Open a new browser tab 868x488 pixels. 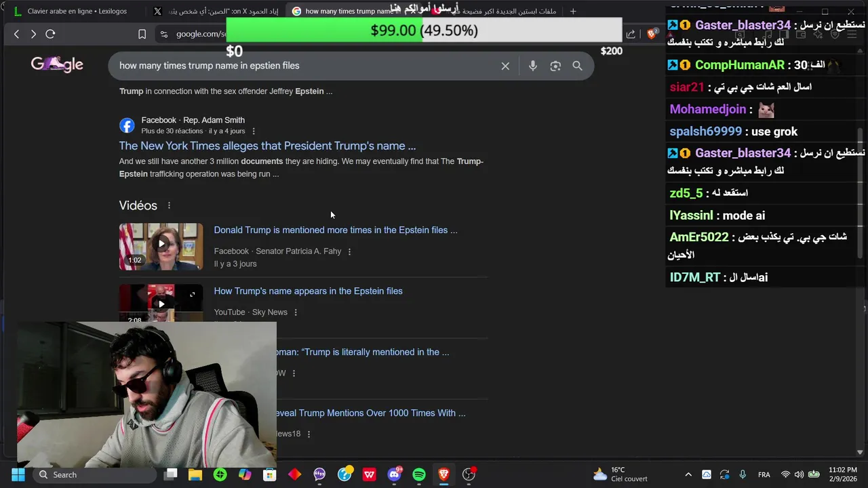(573, 11)
